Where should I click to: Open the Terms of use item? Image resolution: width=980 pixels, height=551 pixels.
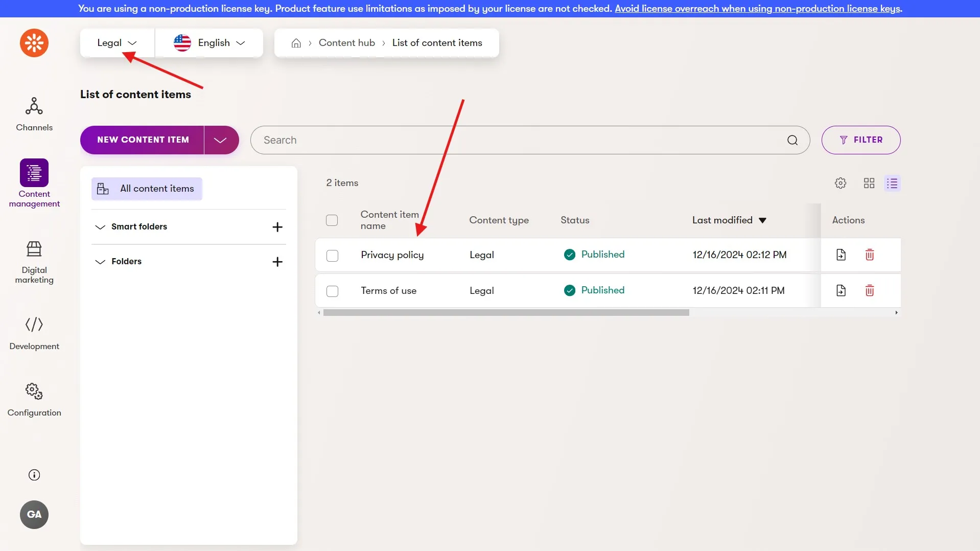click(x=389, y=290)
